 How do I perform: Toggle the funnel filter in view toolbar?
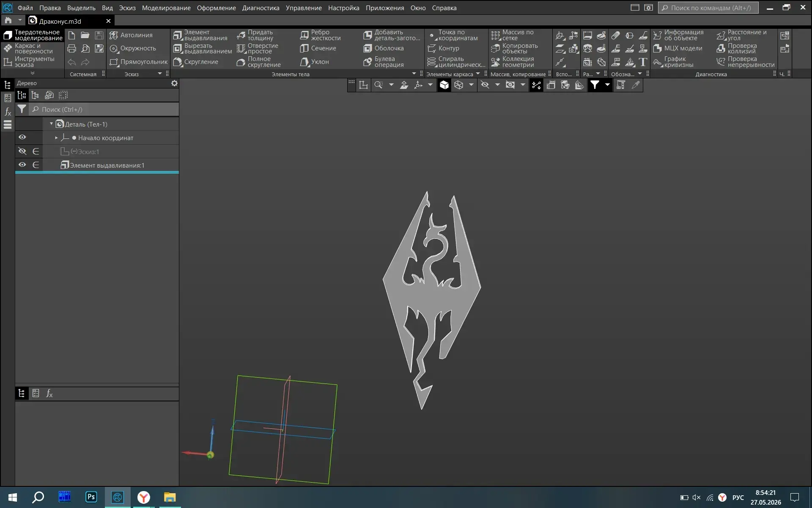(595, 85)
